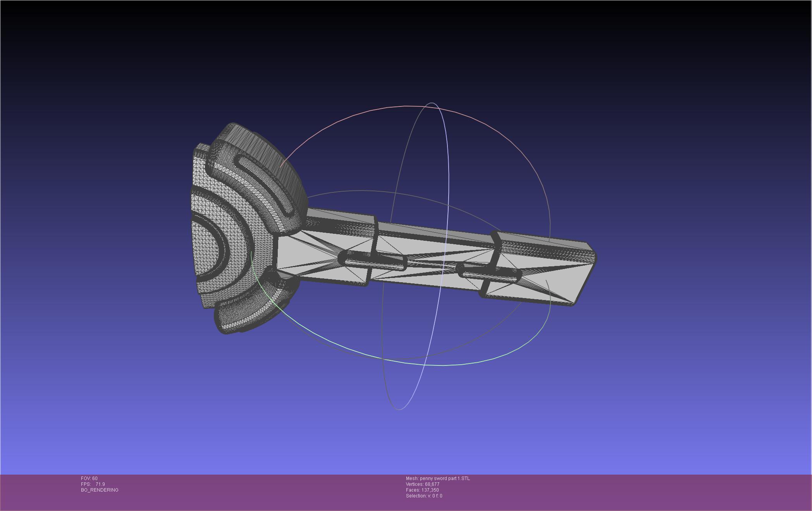Click the Vertices: 68,677 info line
Viewport: 812px width, 511px height.
(422, 484)
